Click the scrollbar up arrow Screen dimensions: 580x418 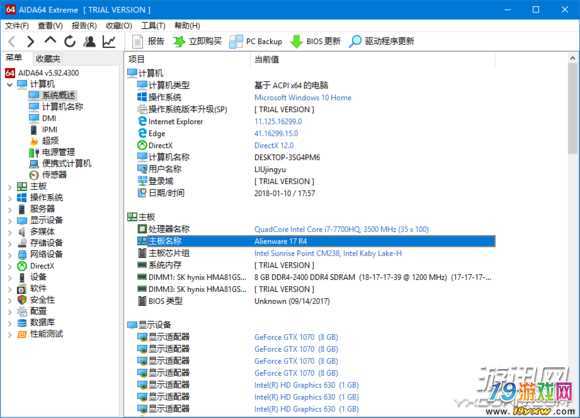pos(573,59)
